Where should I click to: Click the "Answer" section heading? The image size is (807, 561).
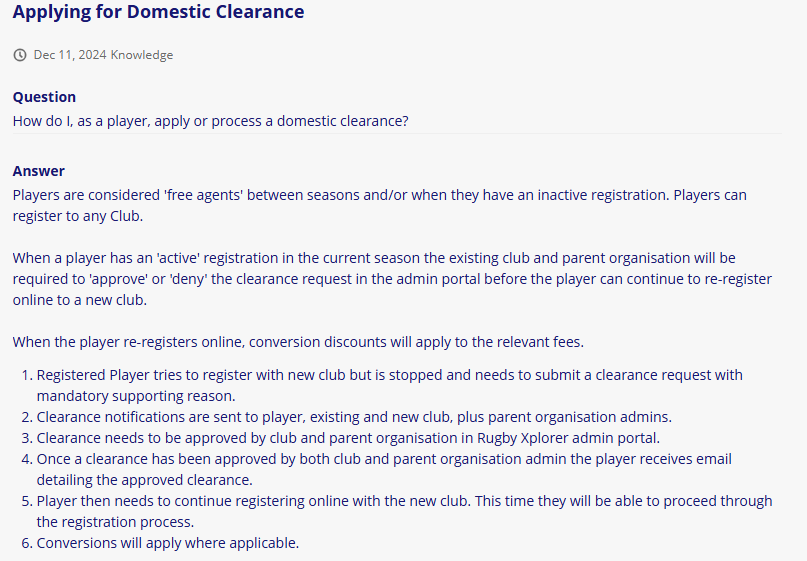tap(39, 171)
